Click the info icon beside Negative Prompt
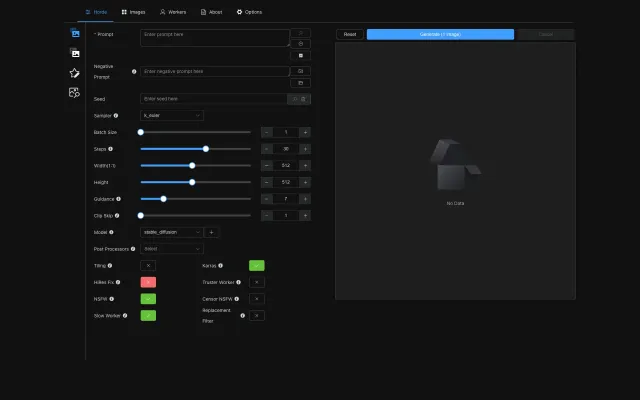Viewport: 640px width, 400px height. point(134,72)
